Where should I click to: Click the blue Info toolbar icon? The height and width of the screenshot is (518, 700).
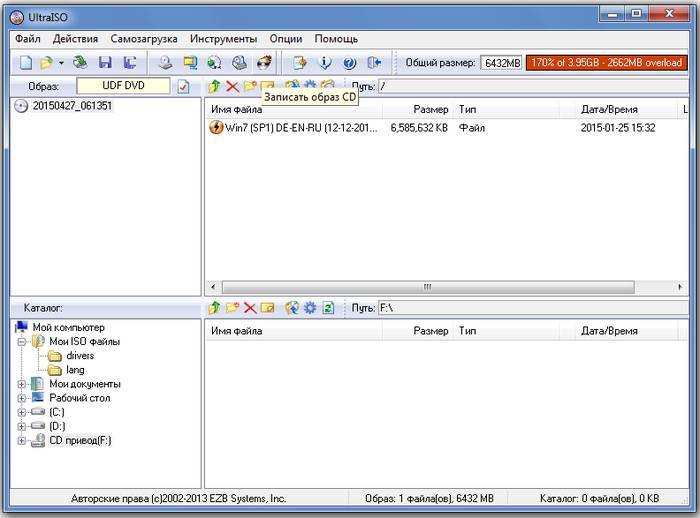coord(324,63)
